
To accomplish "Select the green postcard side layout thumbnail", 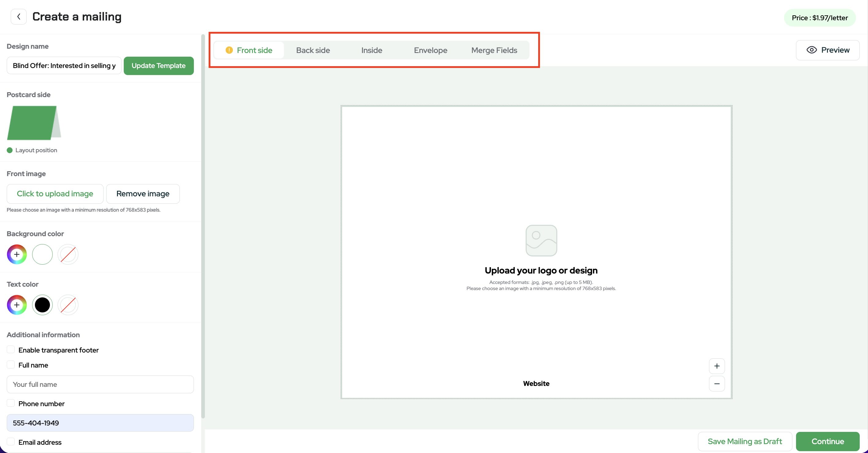I will click(x=34, y=123).
